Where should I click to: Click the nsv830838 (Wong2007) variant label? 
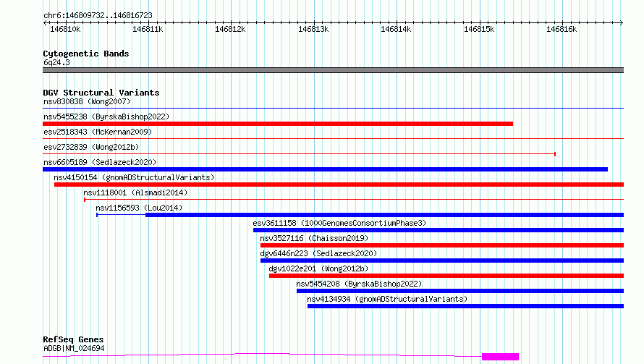coord(87,101)
